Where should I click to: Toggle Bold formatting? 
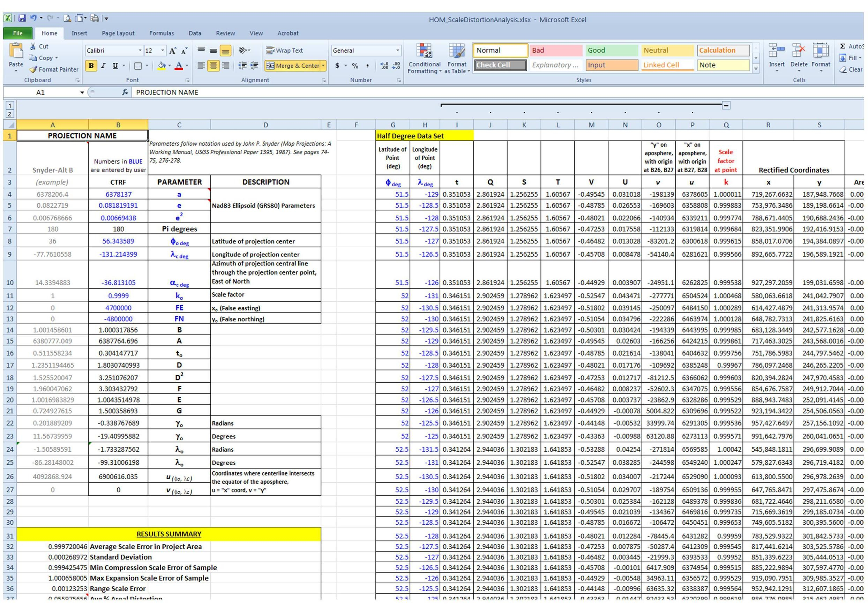pos(91,66)
